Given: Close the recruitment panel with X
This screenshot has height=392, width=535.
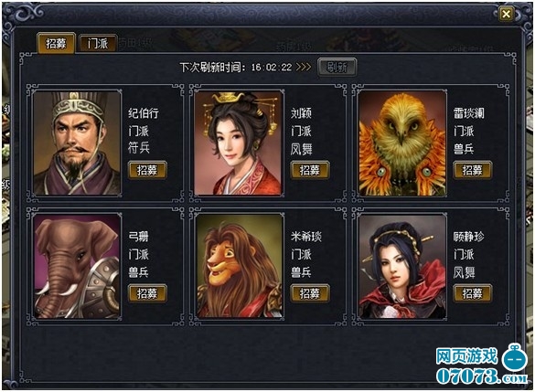Looking at the screenshot, I should [506, 14].
